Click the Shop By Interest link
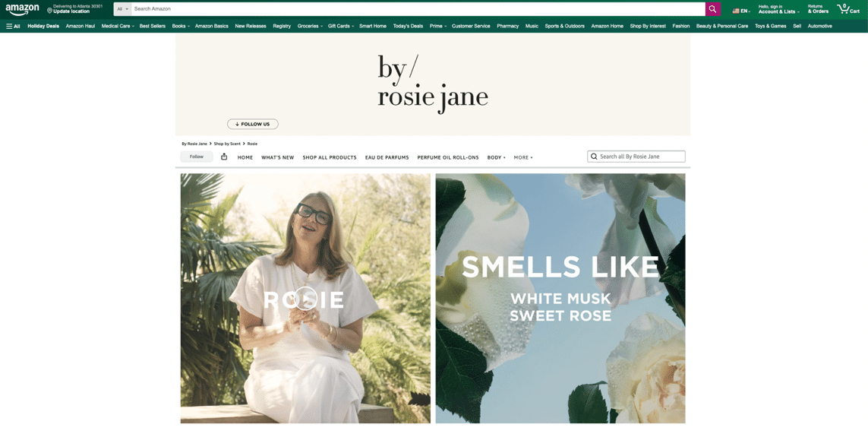 (x=648, y=26)
